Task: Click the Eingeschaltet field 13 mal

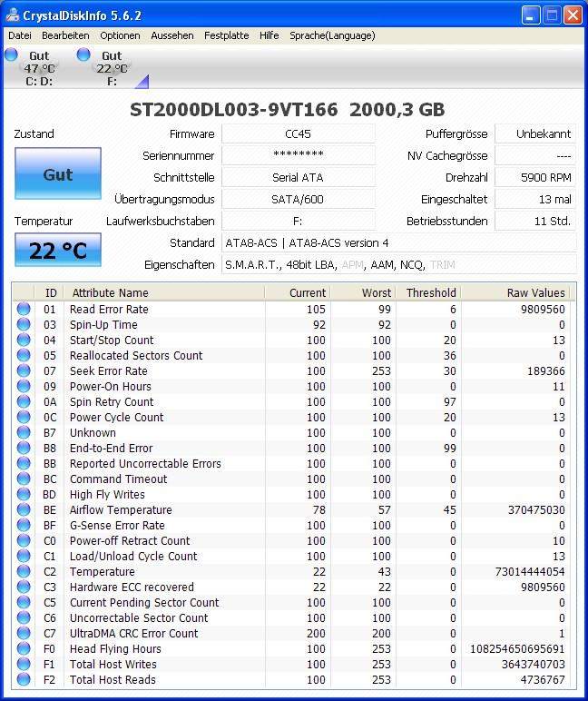Action: (535, 199)
